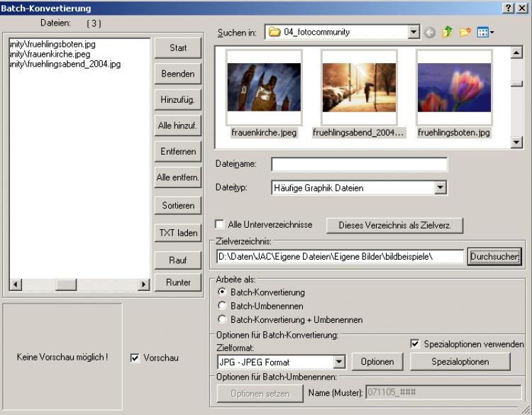Enable Alle Unterverzeichnisse checkbox
Viewport: 532px width, 415px height.
pyautogui.click(x=220, y=225)
